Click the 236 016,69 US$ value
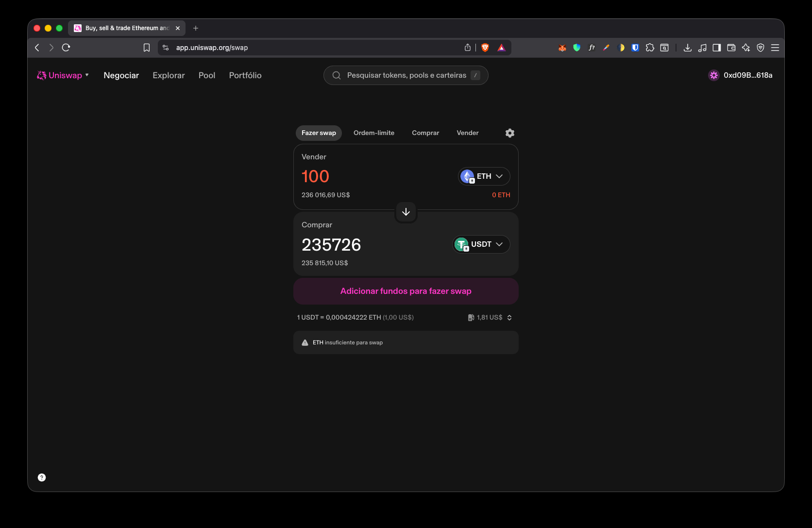812x528 pixels. pos(326,195)
